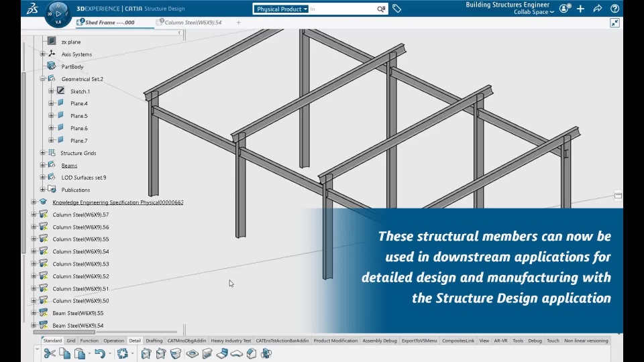Switch to the Standard toolbar tab
This screenshot has width=644, height=362.
pyautogui.click(x=52, y=341)
